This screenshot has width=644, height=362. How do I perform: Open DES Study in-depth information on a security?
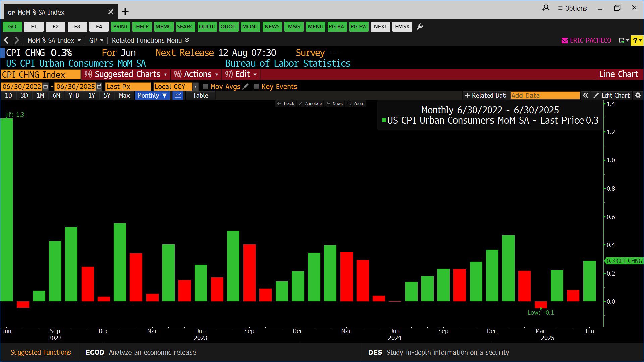[x=439, y=352]
